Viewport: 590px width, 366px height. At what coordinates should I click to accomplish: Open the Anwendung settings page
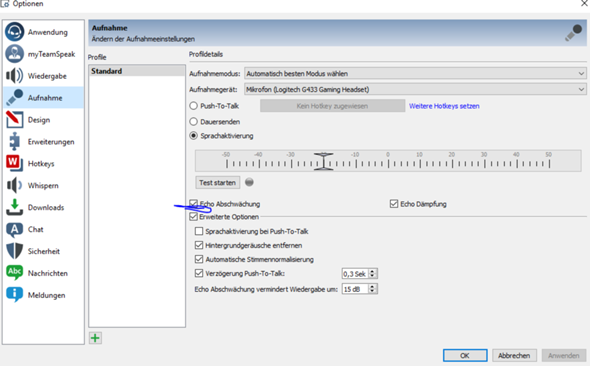(x=43, y=32)
